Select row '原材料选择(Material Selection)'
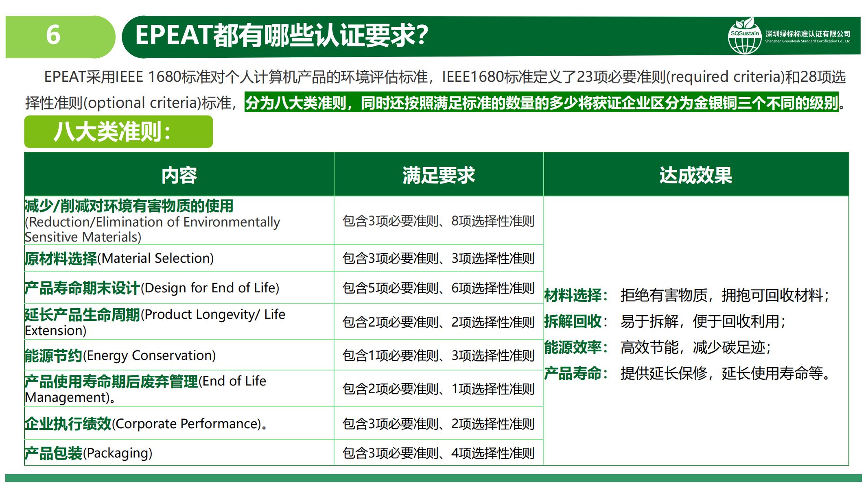The image size is (868, 488). point(179,258)
